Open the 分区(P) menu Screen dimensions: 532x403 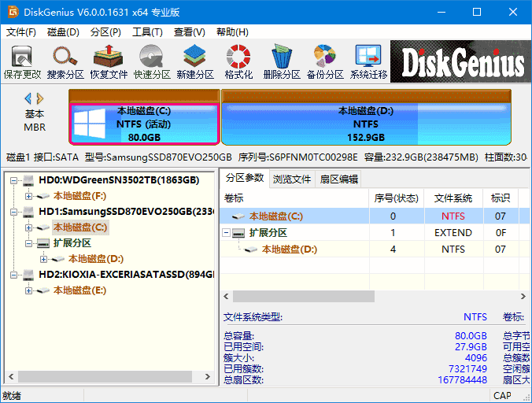(105, 32)
